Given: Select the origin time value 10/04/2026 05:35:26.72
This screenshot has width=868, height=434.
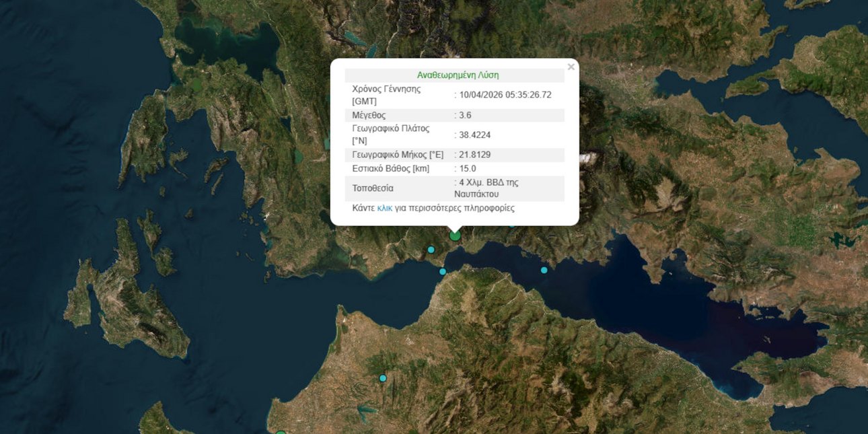Looking at the screenshot, I should [503, 94].
